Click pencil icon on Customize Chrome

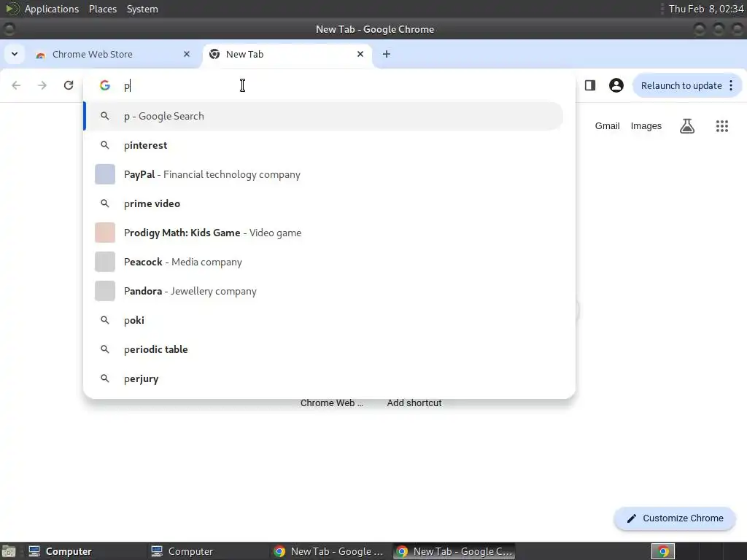coord(631,518)
